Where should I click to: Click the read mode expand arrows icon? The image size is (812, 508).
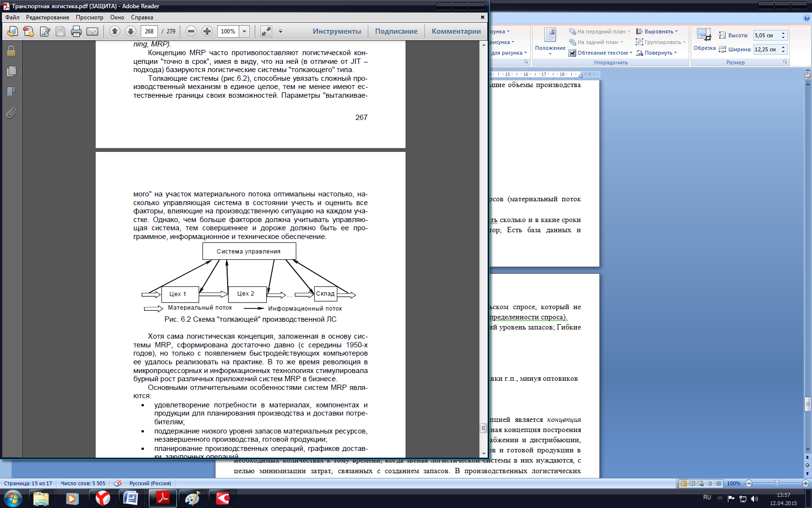(x=266, y=31)
